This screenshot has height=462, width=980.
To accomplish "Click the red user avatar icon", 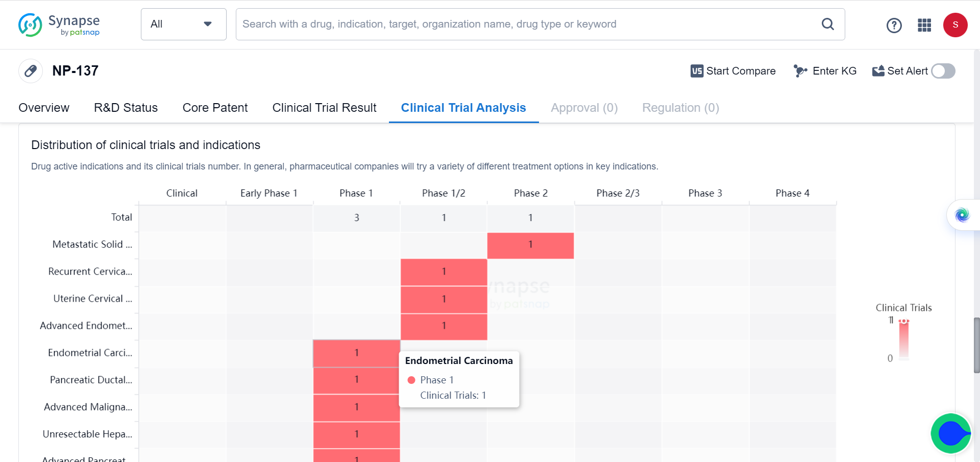I will pos(955,25).
